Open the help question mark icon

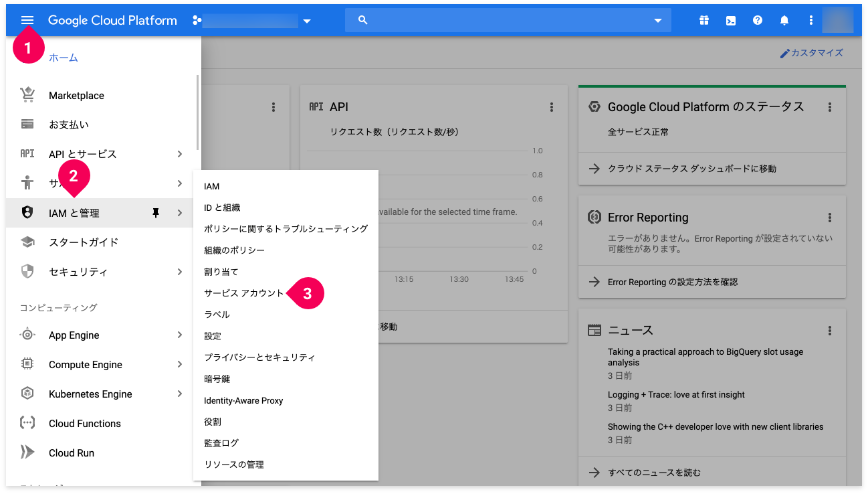[x=758, y=20]
